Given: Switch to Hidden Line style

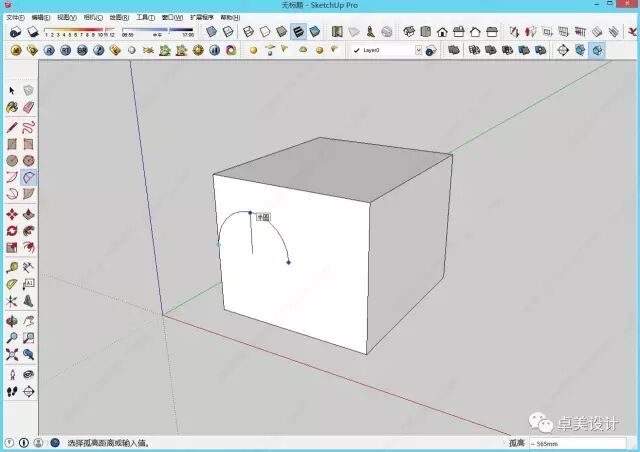Looking at the screenshot, I should coord(265,31).
